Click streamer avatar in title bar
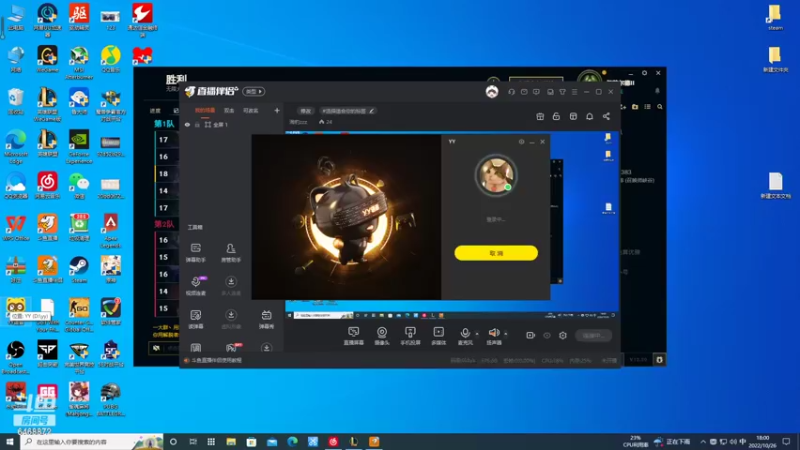This screenshot has width=800, height=450. 492,91
